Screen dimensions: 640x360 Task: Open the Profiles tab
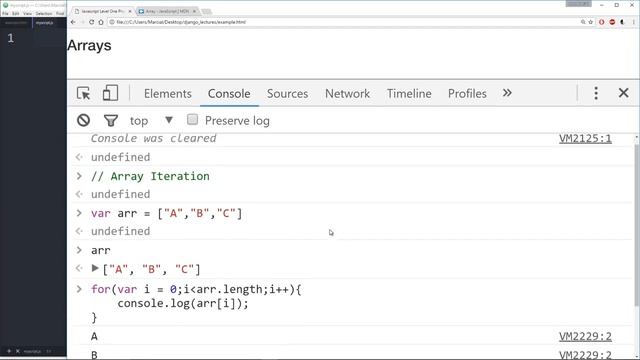point(467,93)
